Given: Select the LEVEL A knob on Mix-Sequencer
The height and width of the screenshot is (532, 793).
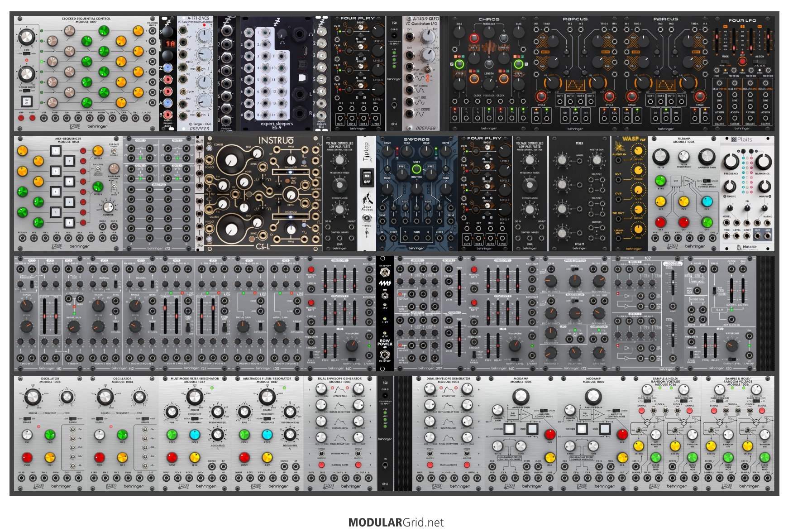Looking at the screenshot, I should (x=98, y=151).
